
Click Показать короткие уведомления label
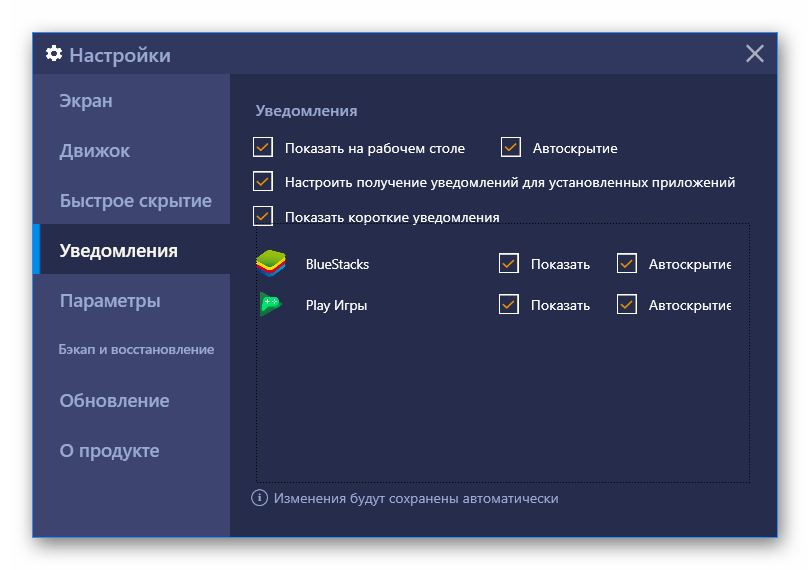tap(392, 217)
